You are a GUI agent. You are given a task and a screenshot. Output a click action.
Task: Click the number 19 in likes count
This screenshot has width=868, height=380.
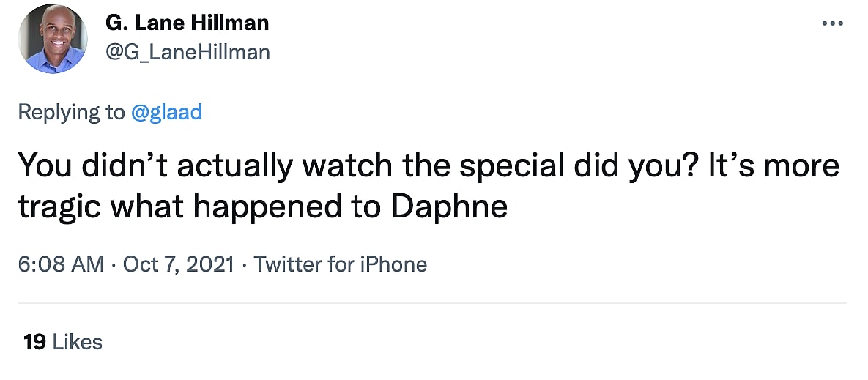pyautogui.click(x=34, y=341)
